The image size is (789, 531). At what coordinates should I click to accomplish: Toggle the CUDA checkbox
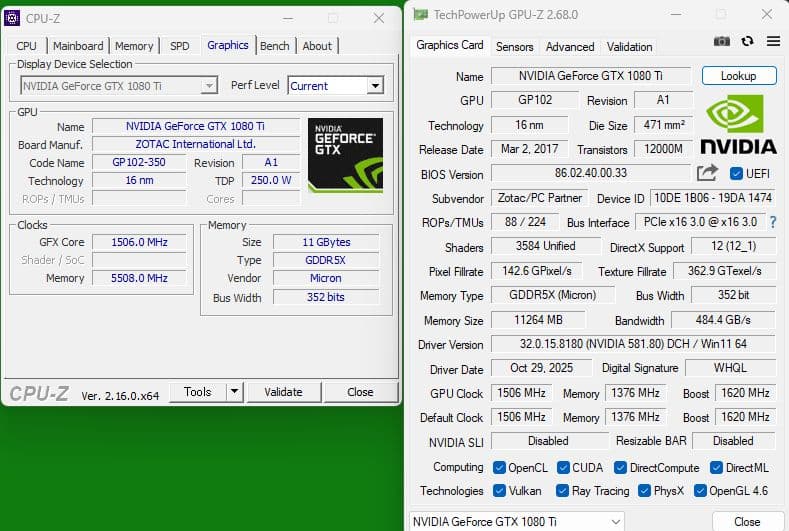pos(563,468)
